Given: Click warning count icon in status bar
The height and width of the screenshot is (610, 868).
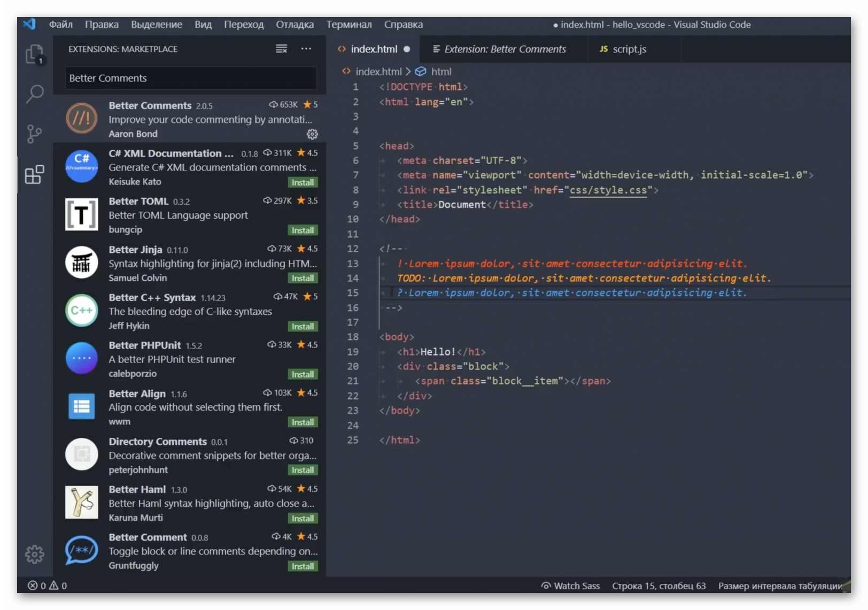Looking at the screenshot, I should pos(53,585).
